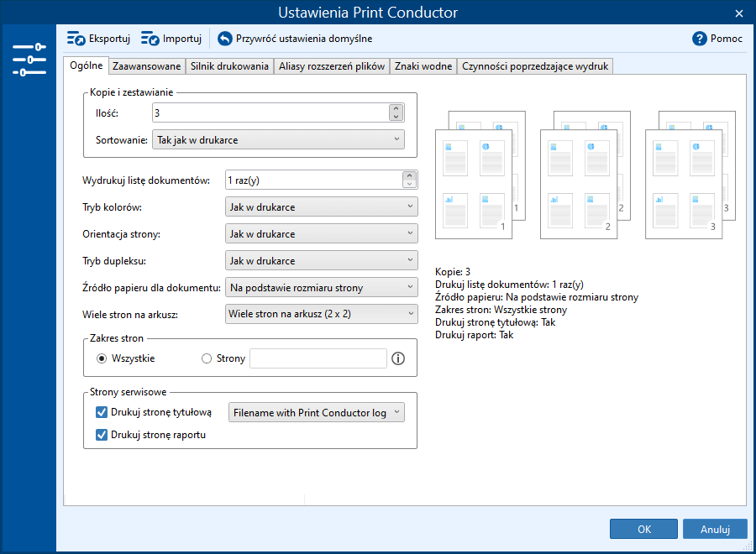
Task: Click the Importuj settings icon
Action: pyautogui.click(x=150, y=38)
